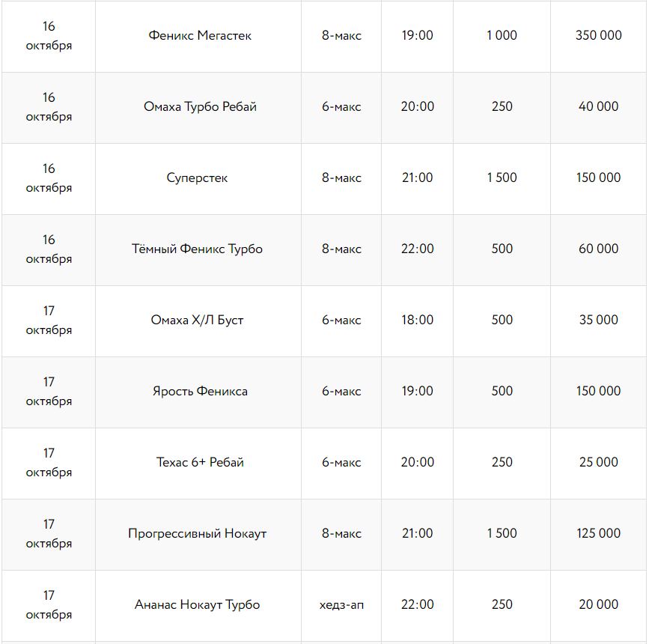Click the 35 000 guarantee value
The width and height of the screenshot is (649, 644).
pos(599,321)
